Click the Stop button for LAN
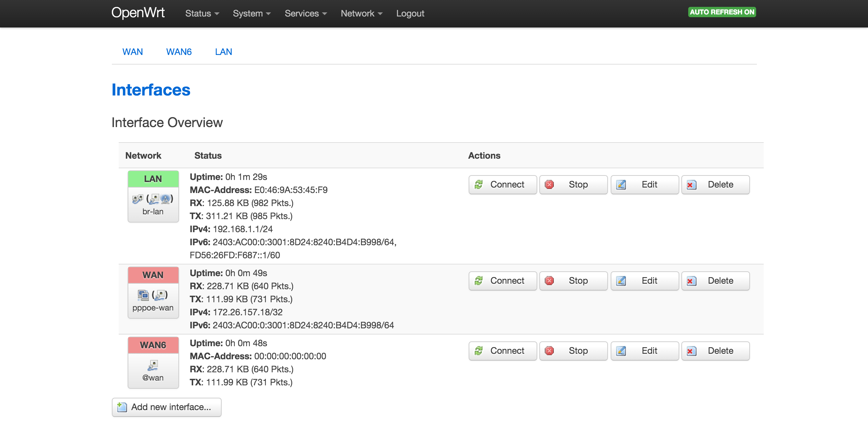The image size is (868, 430). click(x=574, y=184)
